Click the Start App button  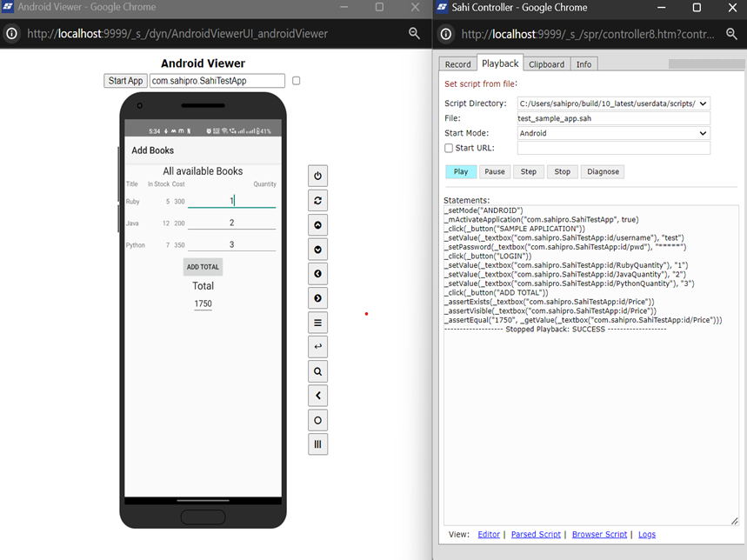125,81
